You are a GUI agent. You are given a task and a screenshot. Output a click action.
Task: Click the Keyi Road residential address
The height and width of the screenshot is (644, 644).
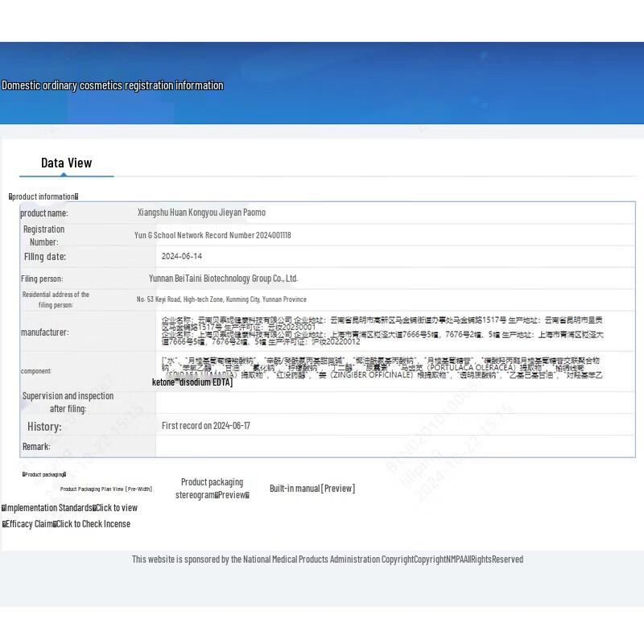[221, 299]
